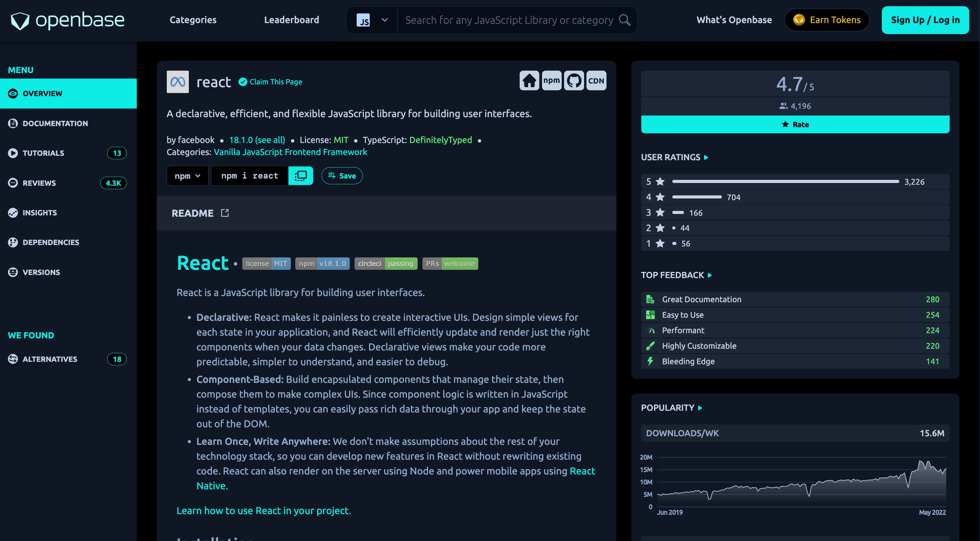The width and height of the screenshot is (980, 541).
Task: Open the GitHub repository icon
Action: [574, 81]
